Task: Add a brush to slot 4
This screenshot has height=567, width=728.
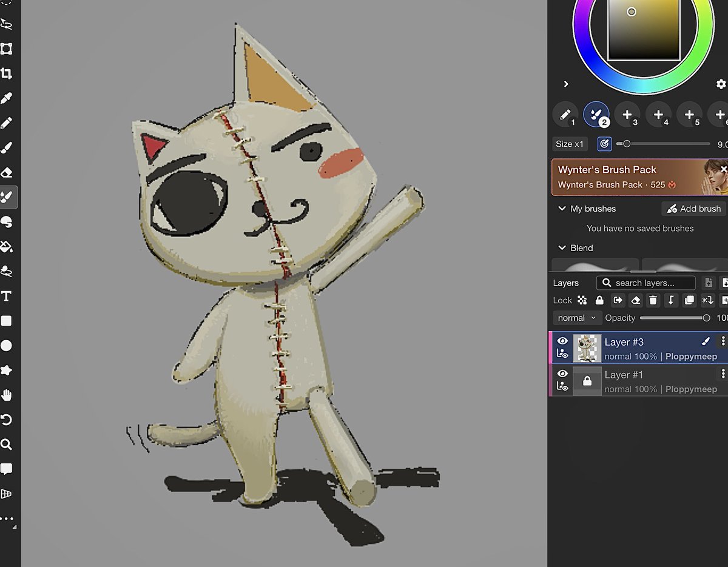Action: [658, 114]
